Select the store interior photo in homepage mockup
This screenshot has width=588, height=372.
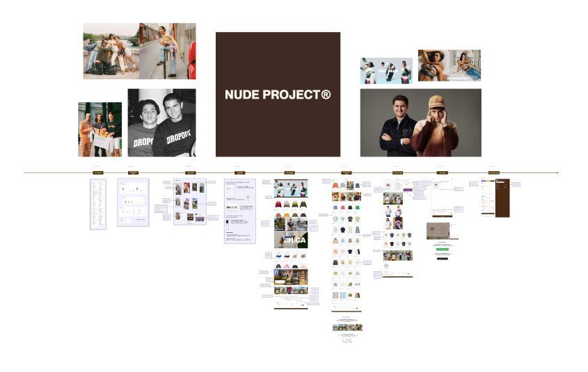tap(291, 277)
